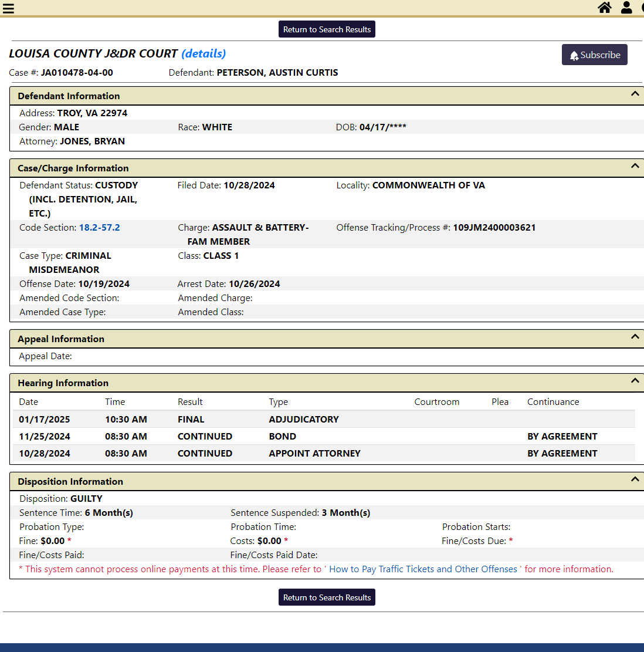Collapse the Defendant Information section
The width and height of the screenshot is (644, 652).
pyautogui.click(x=635, y=94)
